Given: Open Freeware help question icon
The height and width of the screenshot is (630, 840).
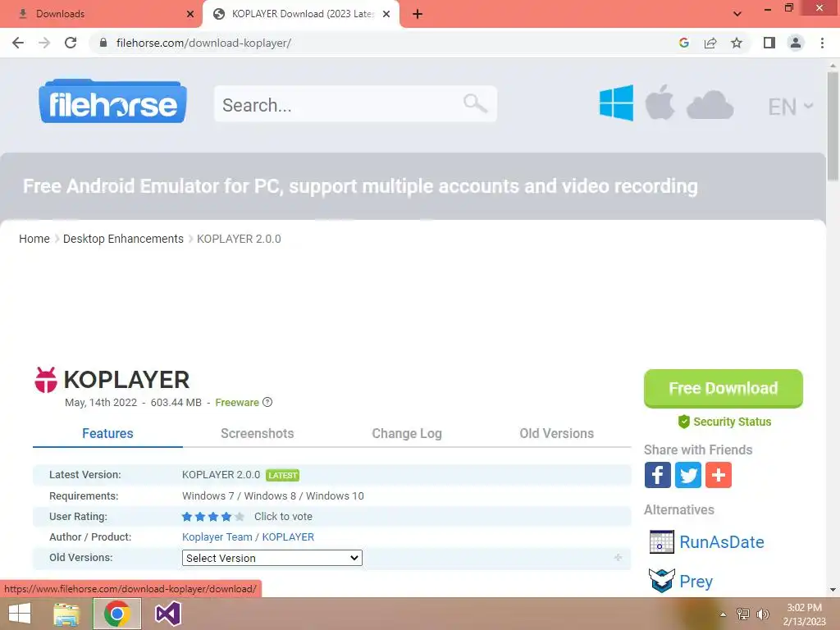Looking at the screenshot, I should [267, 402].
